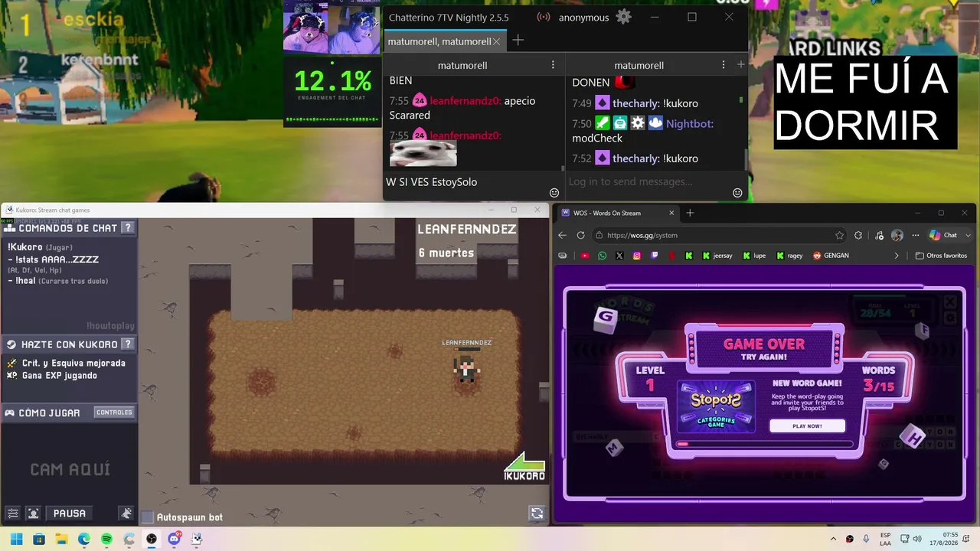Screen dimensions: 980x551
Task: Close the WOS - Words On Stream tab
Action: coord(672,213)
